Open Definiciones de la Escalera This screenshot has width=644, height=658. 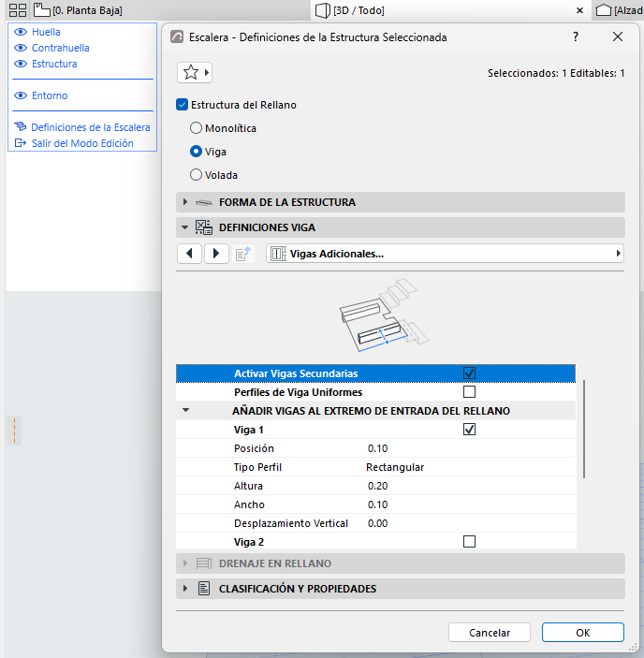pyautogui.click(x=90, y=127)
